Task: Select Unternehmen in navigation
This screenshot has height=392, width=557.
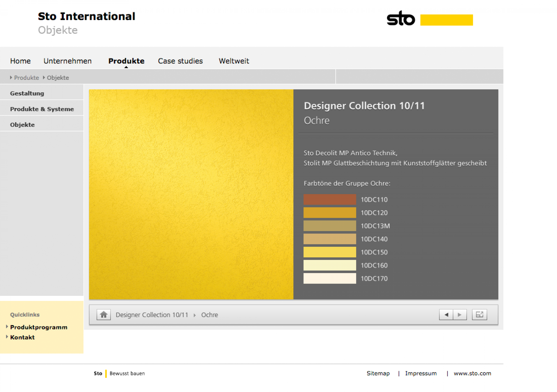Action: 67,61
